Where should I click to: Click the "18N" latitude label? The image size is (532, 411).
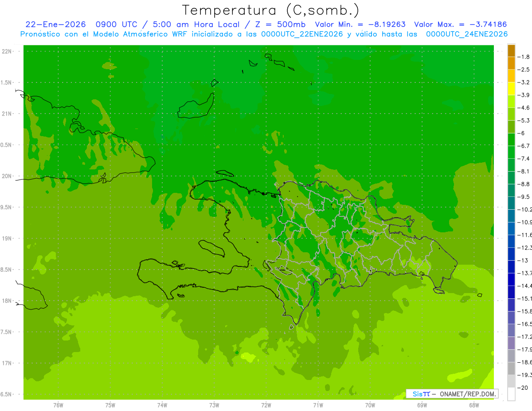click(x=7, y=301)
